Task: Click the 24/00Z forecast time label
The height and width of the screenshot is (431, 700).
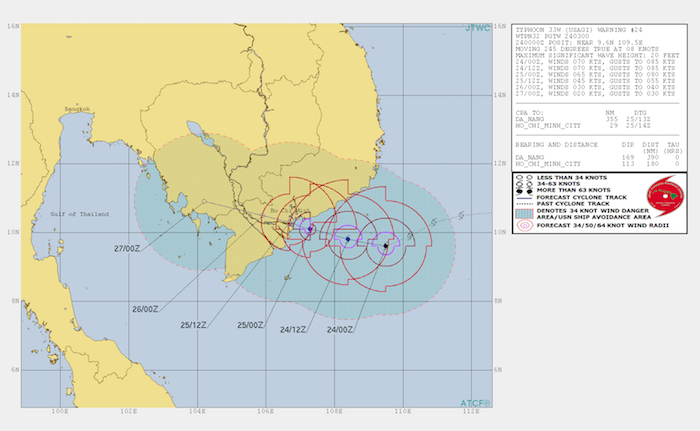Action: tap(336, 328)
